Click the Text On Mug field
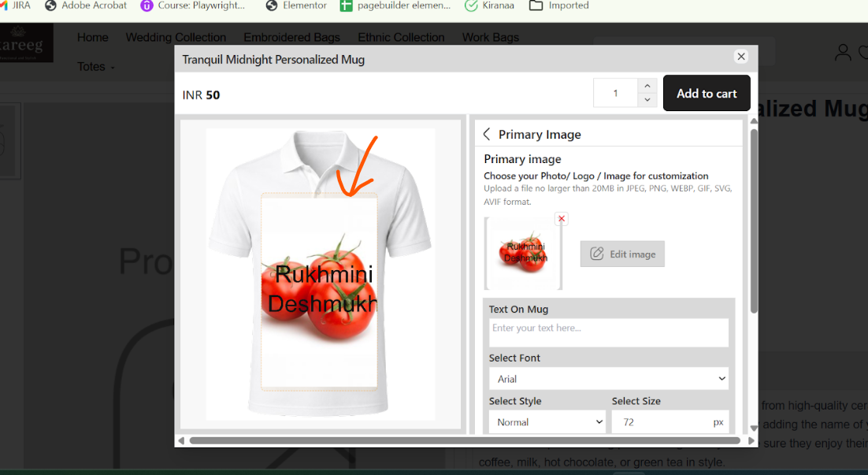This screenshot has width=868, height=475. (x=608, y=332)
